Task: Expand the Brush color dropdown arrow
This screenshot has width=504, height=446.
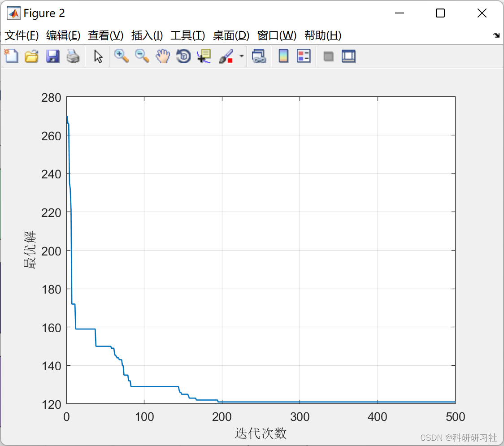Action: [241, 56]
